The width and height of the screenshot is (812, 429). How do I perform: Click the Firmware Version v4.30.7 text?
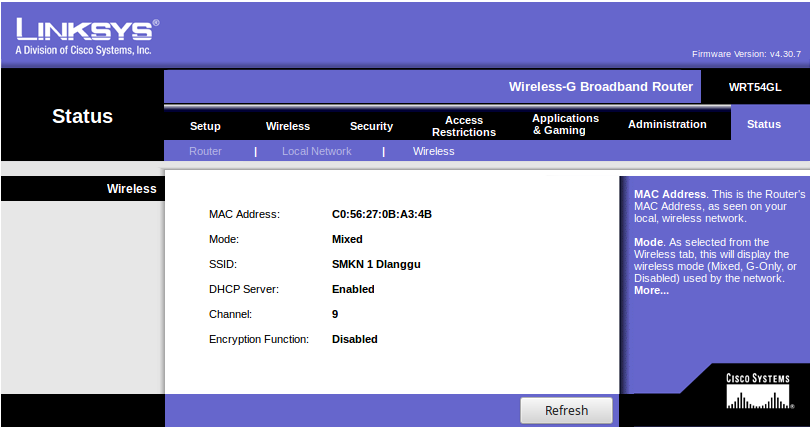(746, 54)
